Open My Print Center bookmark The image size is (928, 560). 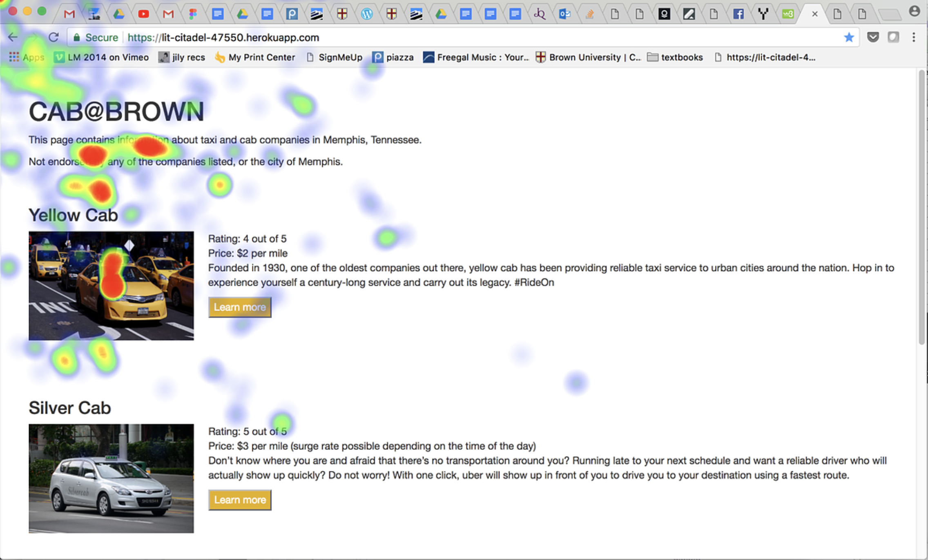pyautogui.click(x=255, y=57)
